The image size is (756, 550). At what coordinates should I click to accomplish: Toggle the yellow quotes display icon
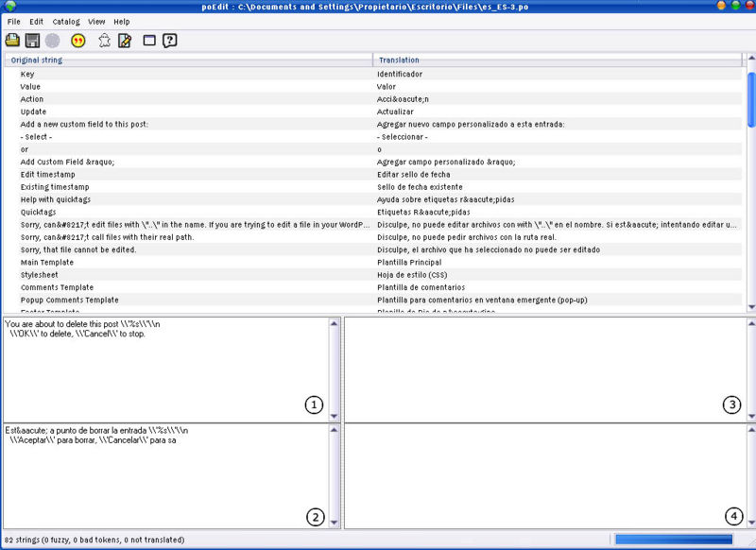click(x=78, y=40)
